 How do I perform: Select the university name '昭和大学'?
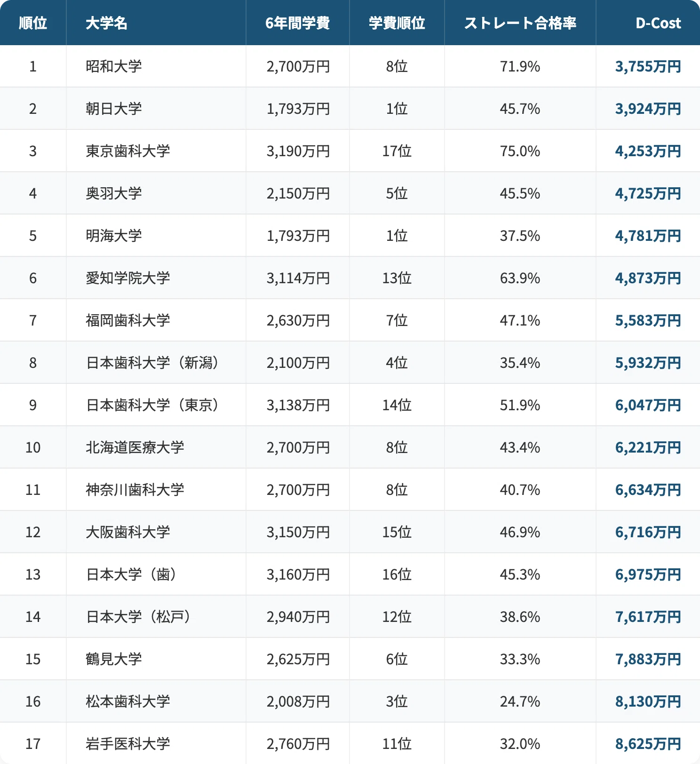114,66
